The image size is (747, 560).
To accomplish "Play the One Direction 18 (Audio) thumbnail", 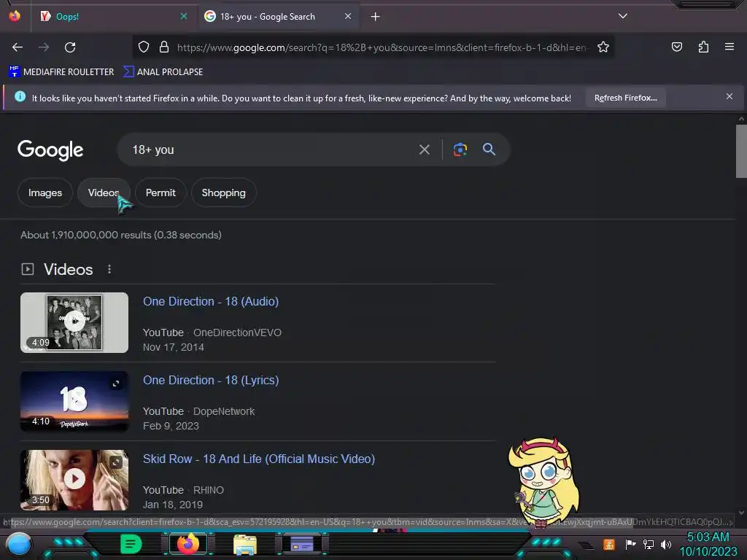I will [74, 322].
